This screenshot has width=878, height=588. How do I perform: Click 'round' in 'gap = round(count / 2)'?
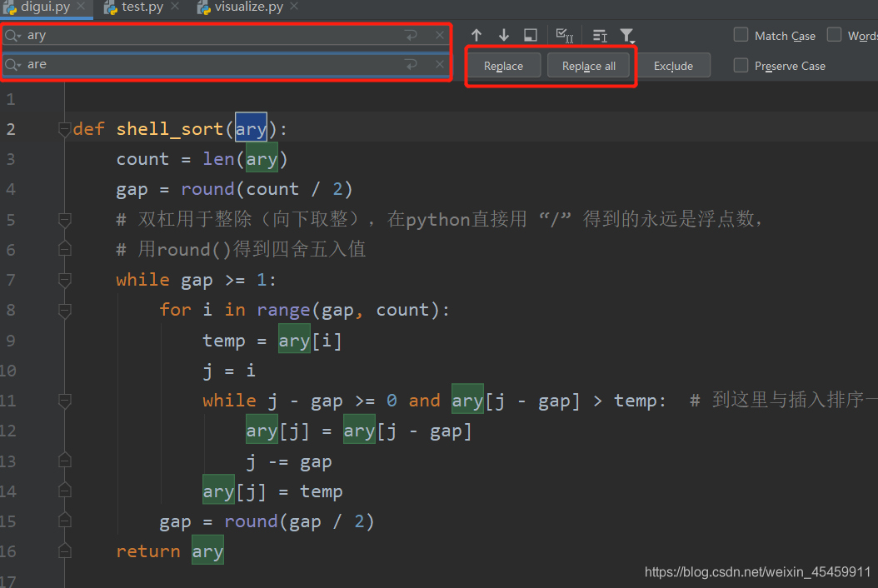[207, 189]
